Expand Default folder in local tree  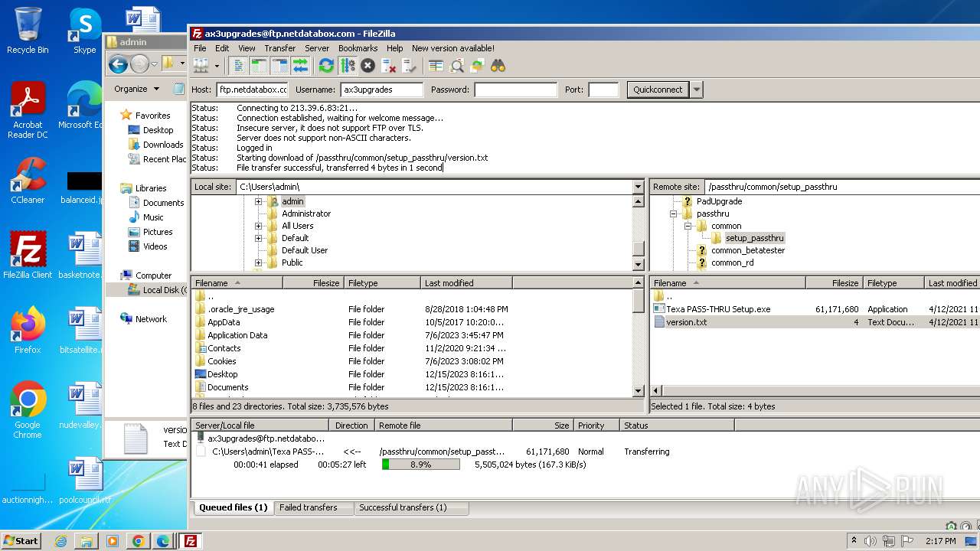point(258,238)
